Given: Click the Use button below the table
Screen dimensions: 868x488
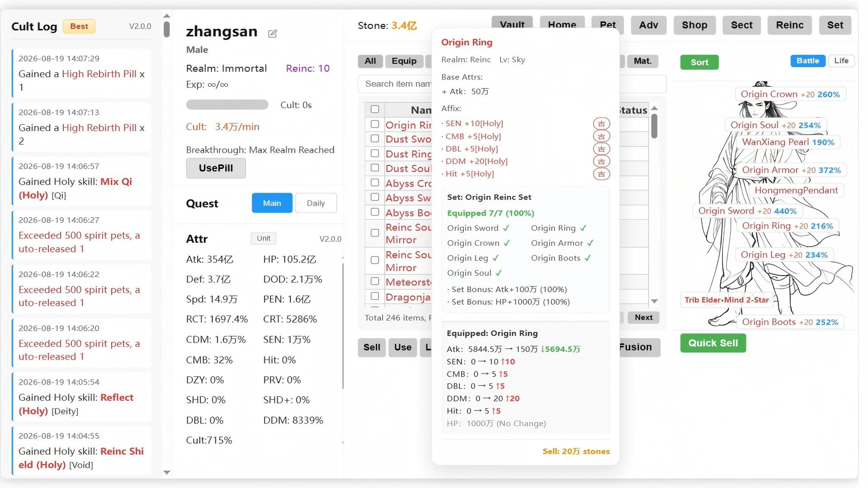Looking at the screenshot, I should (403, 347).
